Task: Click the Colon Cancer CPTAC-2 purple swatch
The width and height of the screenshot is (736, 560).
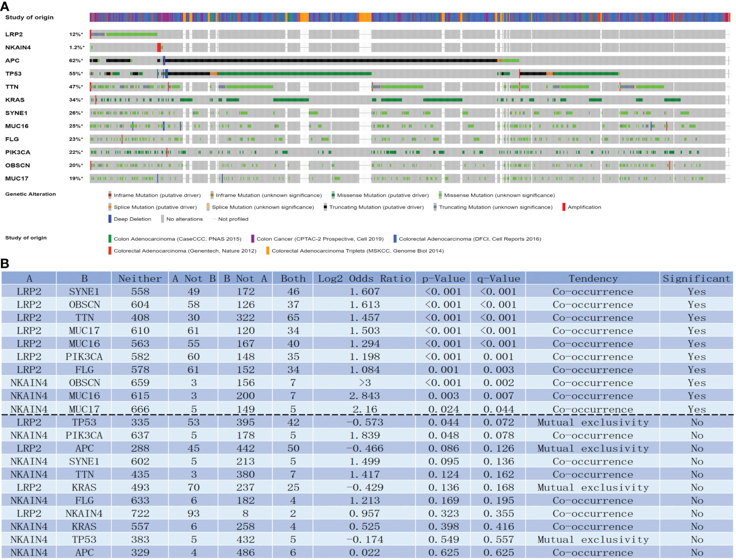Action: tap(253, 239)
